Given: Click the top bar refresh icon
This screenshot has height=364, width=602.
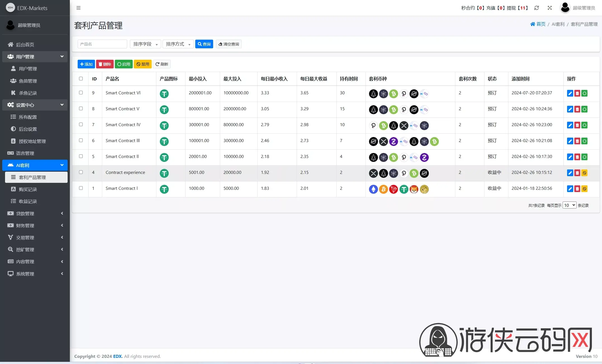Looking at the screenshot, I should 536,8.
